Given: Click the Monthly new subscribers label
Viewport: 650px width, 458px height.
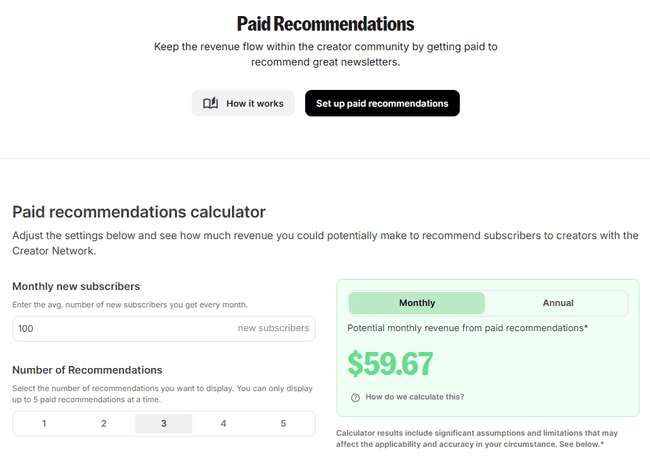Looking at the screenshot, I should click(76, 286).
